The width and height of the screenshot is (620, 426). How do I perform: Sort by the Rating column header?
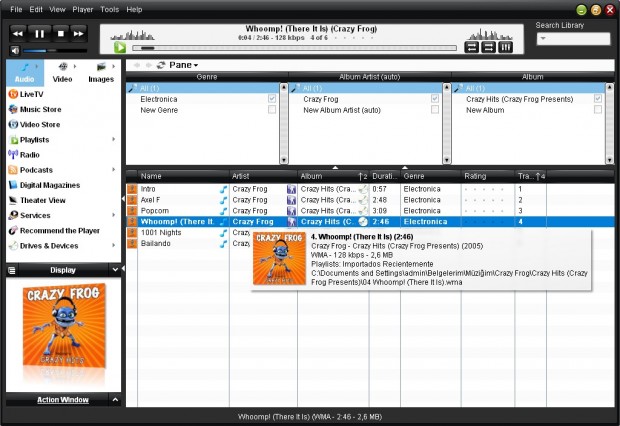point(488,176)
